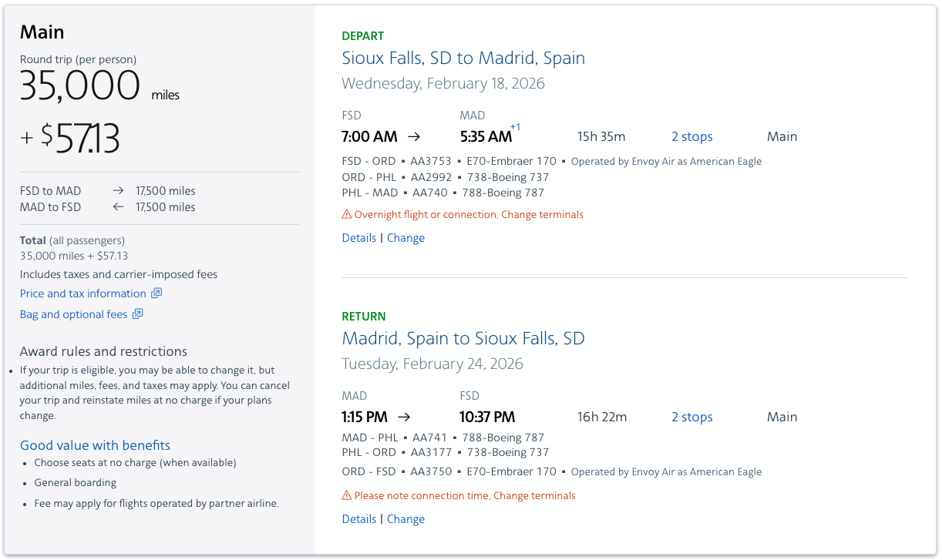942x560 pixels.
Task: Click the warning triangle on the depart flight notice
Action: click(x=345, y=213)
